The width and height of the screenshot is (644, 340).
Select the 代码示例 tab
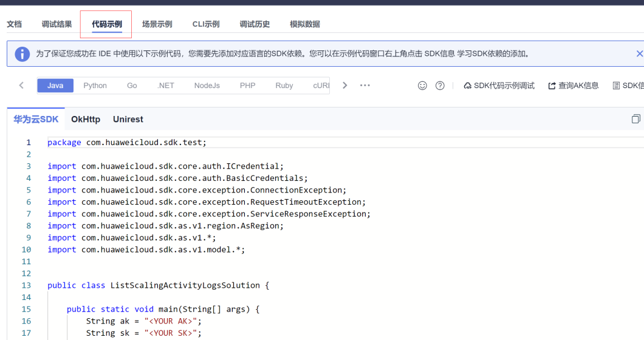point(107,24)
